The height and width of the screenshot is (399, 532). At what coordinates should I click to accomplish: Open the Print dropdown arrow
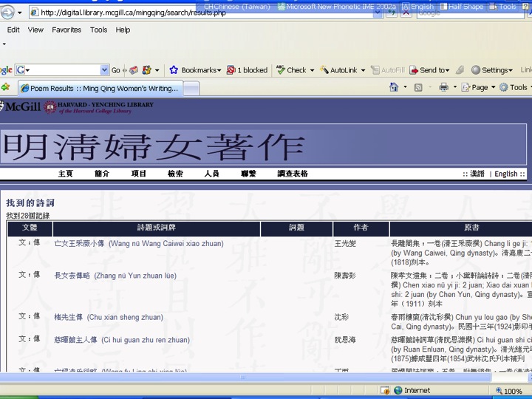(455, 87)
